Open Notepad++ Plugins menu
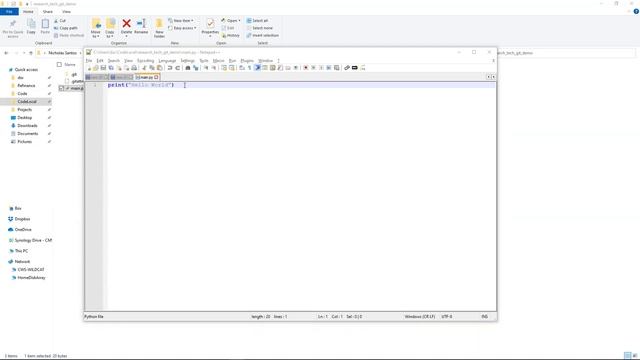Viewport: 640px width, 360px height. [x=247, y=60]
